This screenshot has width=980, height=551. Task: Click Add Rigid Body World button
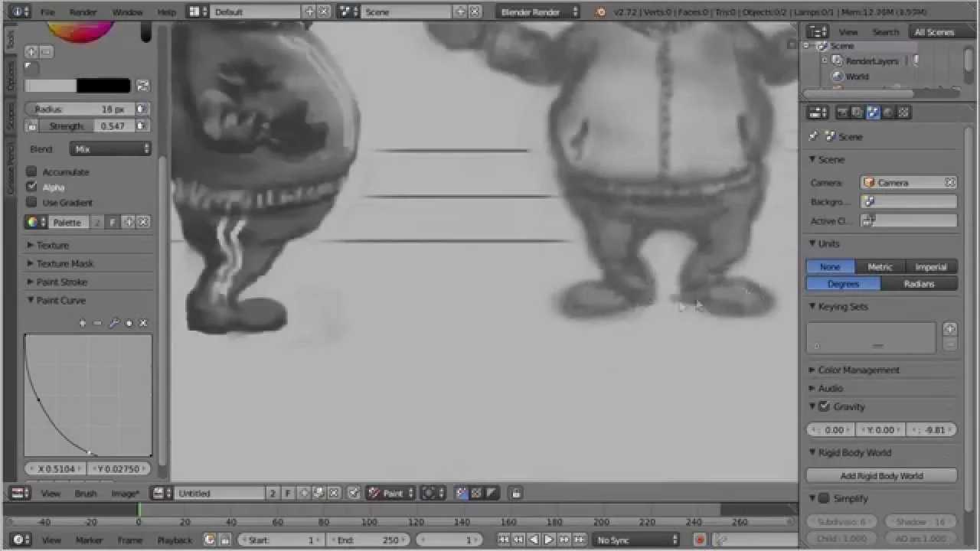881,476
